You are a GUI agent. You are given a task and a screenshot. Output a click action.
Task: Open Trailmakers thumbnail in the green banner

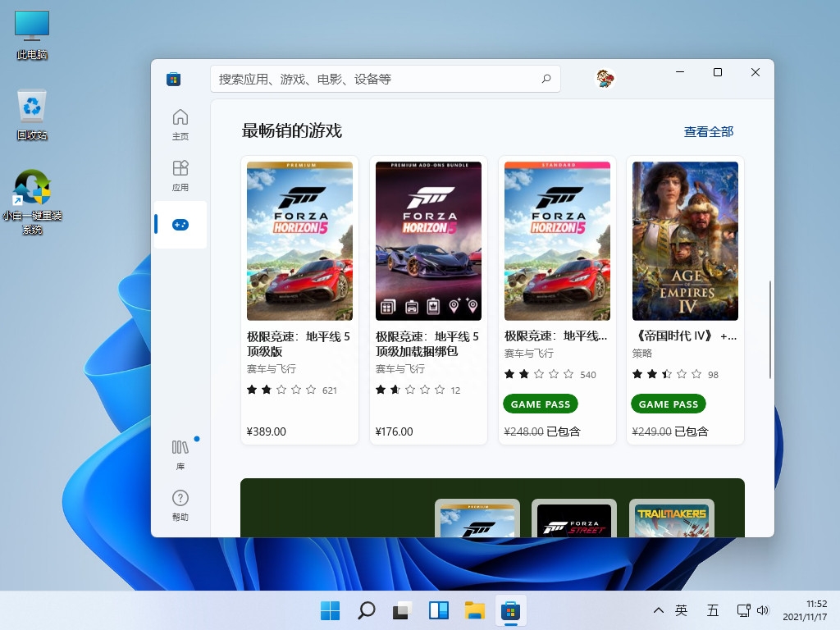(671, 519)
